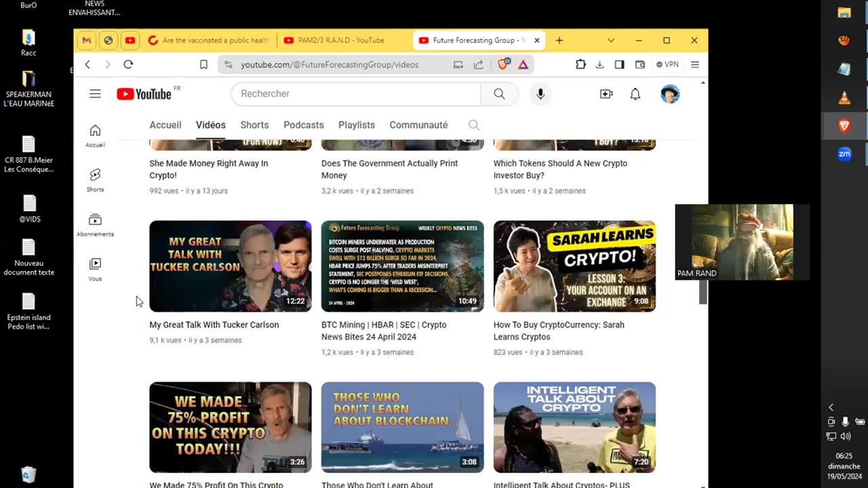Search within the channel using magnifier
Screen dimensions: 868x488
click(x=474, y=125)
